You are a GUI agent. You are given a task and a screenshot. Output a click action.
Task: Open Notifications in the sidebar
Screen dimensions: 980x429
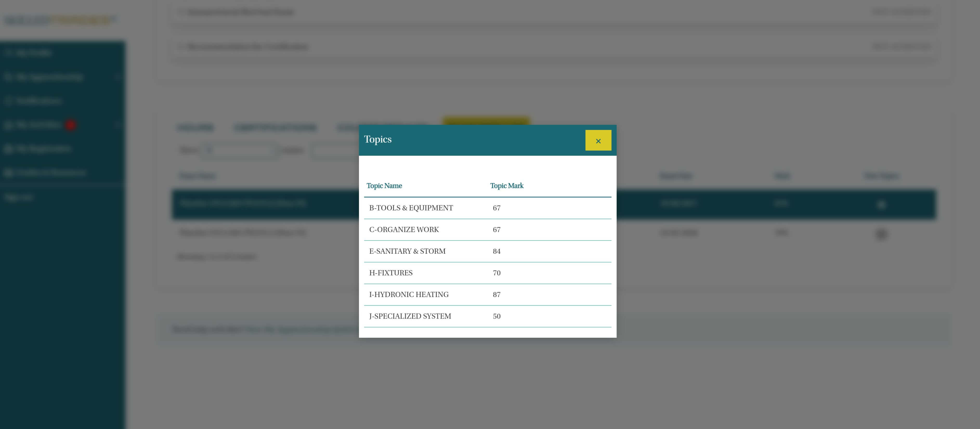(38, 101)
